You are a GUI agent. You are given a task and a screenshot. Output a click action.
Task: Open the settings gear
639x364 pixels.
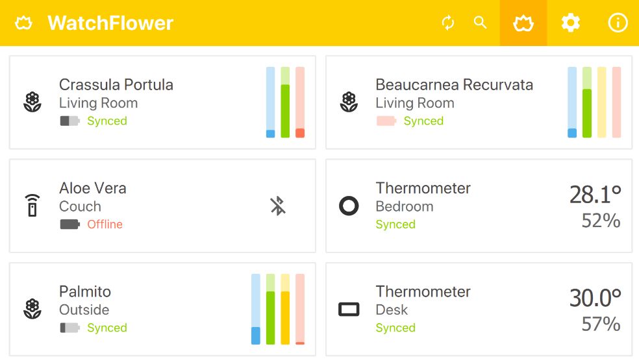click(571, 23)
